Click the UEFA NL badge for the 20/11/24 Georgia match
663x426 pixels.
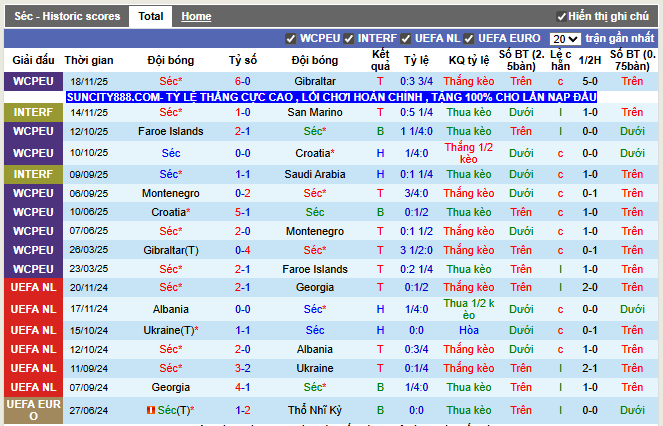(33, 288)
